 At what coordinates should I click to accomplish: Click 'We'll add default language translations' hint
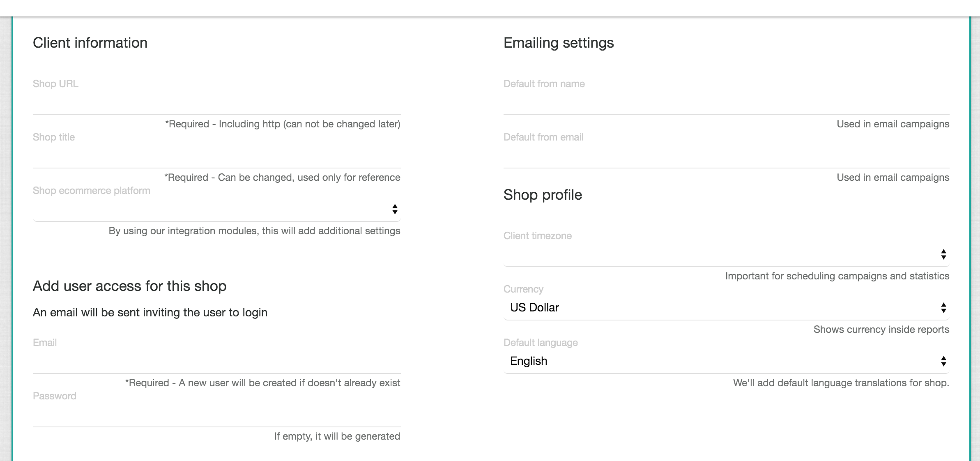(841, 383)
